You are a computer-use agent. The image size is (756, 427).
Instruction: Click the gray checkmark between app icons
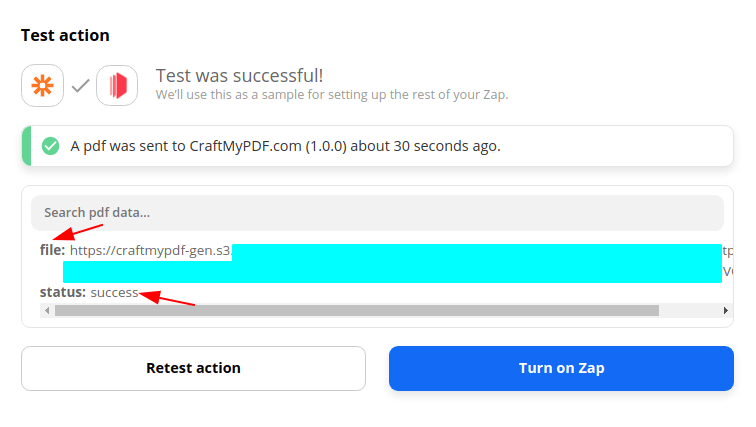click(81, 86)
